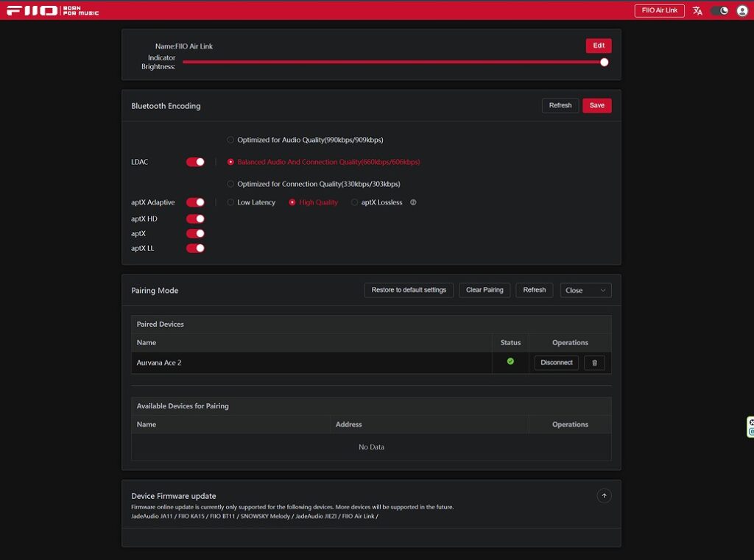Toggle the aptX LL switch
This screenshot has width=754, height=560.
[195, 248]
